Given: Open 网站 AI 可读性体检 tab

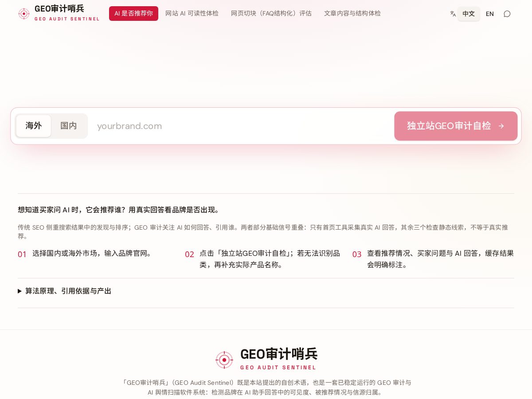Looking at the screenshot, I should click(x=192, y=13).
